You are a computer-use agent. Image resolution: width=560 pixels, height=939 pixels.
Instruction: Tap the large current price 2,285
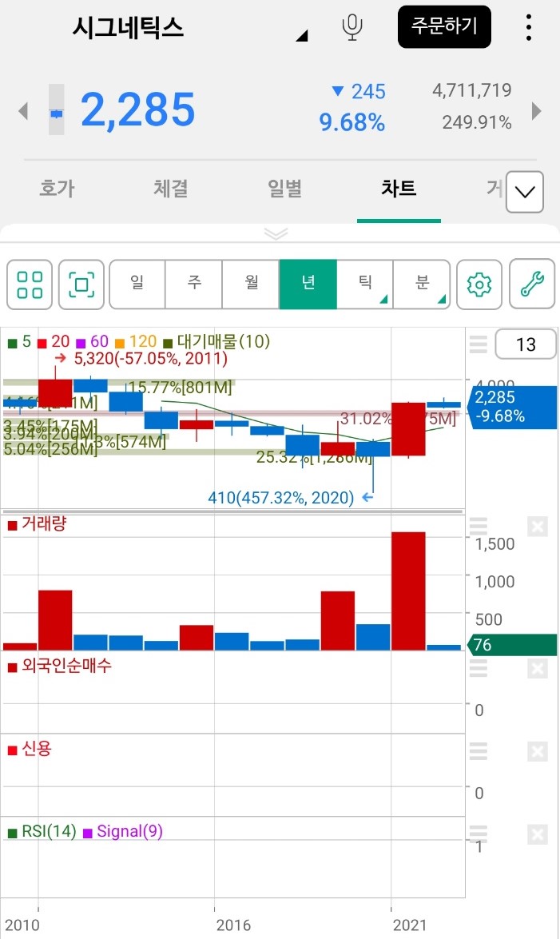click(138, 110)
